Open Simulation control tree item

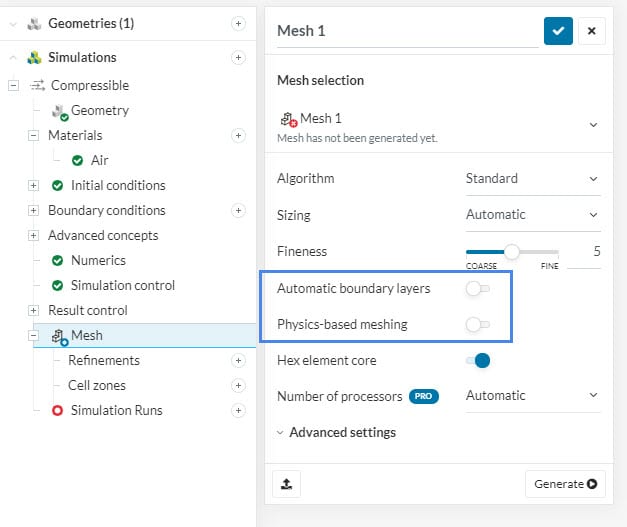pyautogui.click(x=122, y=285)
